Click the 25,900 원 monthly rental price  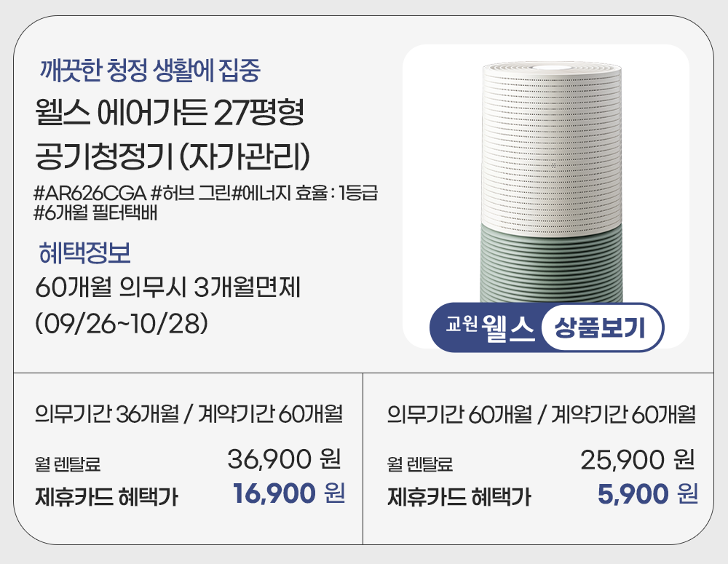[x=637, y=459]
